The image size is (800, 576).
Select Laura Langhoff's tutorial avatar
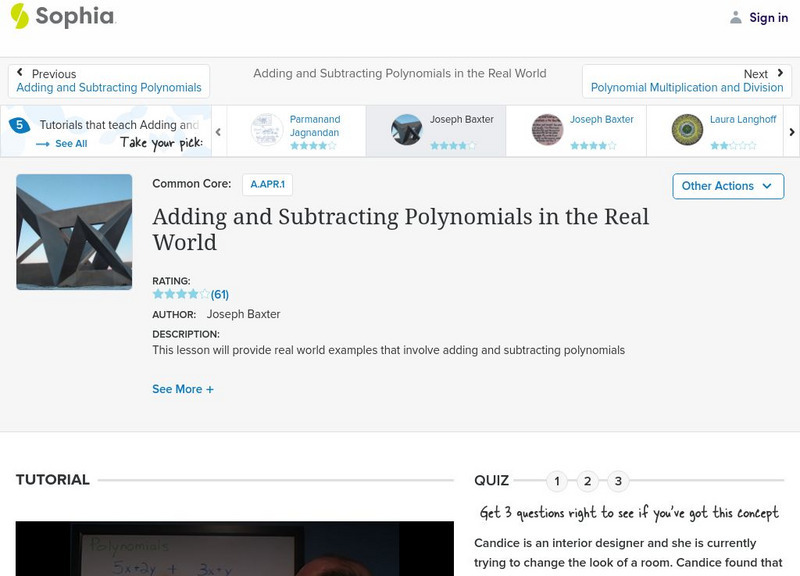(687, 130)
